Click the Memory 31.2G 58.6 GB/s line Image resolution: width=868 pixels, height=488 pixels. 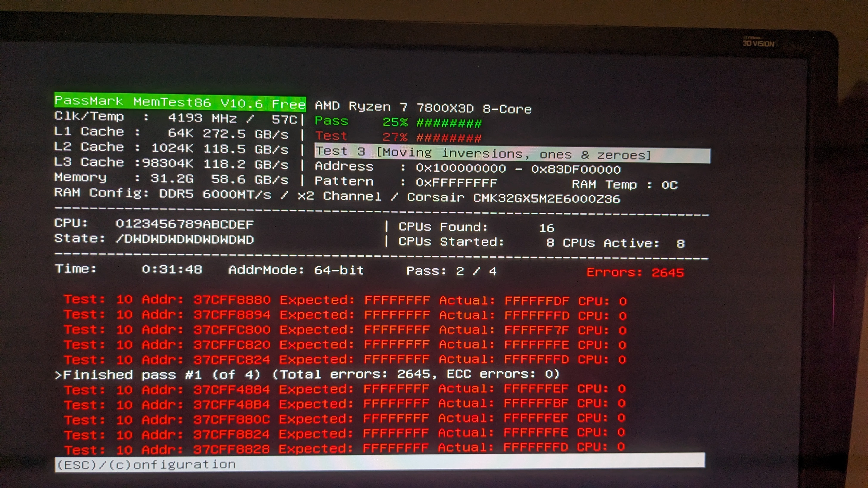coord(171,178)
